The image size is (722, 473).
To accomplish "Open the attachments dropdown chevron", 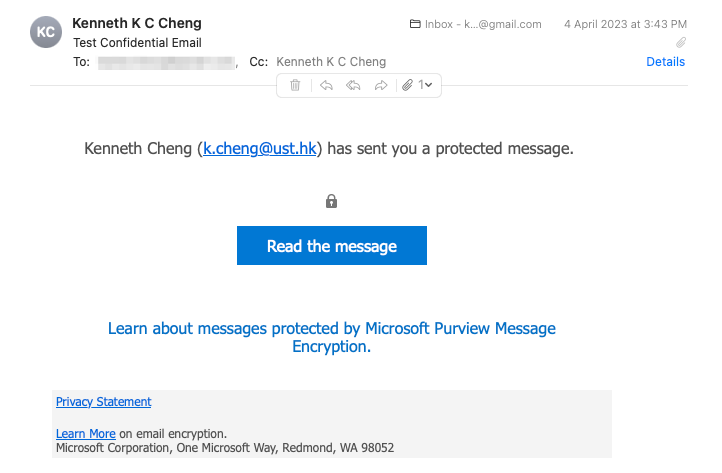I will coord(428,86).
